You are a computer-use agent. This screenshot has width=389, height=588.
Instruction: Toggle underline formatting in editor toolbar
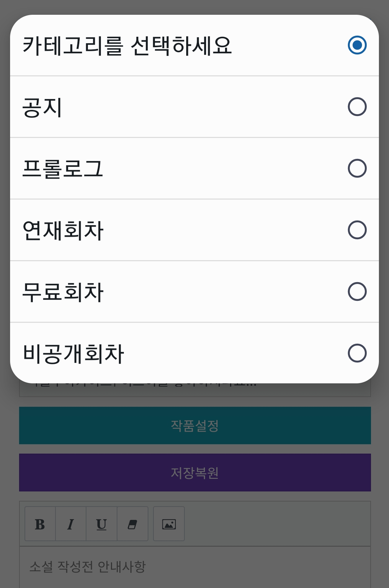coord(102,524)
